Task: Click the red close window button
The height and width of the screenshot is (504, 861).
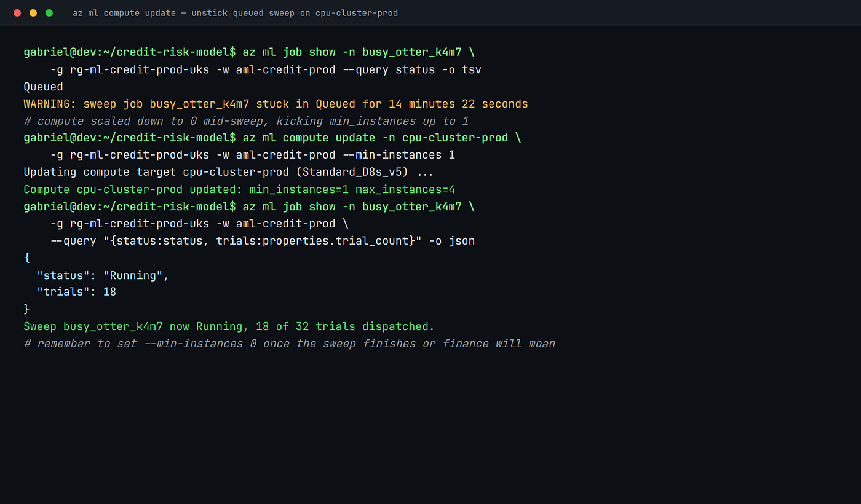Action: [x=17, y=13]
